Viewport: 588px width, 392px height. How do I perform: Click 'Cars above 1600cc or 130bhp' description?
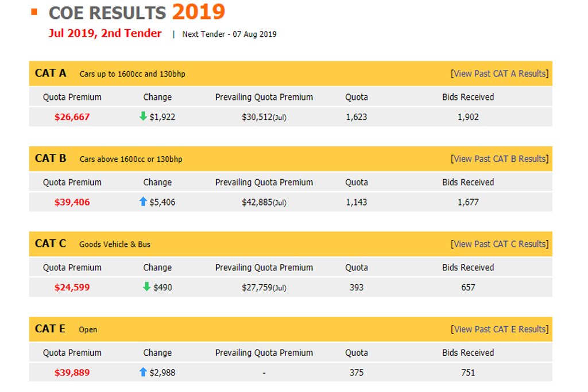tap(131, 159)
